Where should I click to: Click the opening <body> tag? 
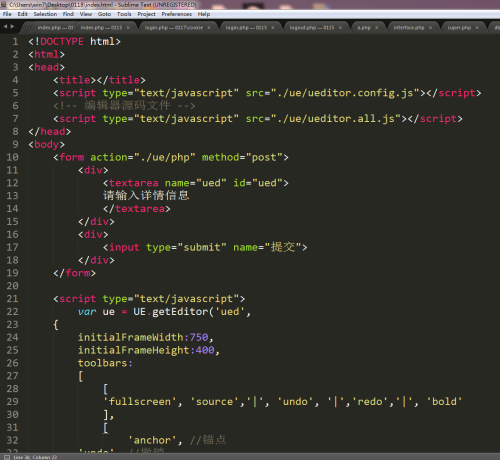[x=47, y=145]
